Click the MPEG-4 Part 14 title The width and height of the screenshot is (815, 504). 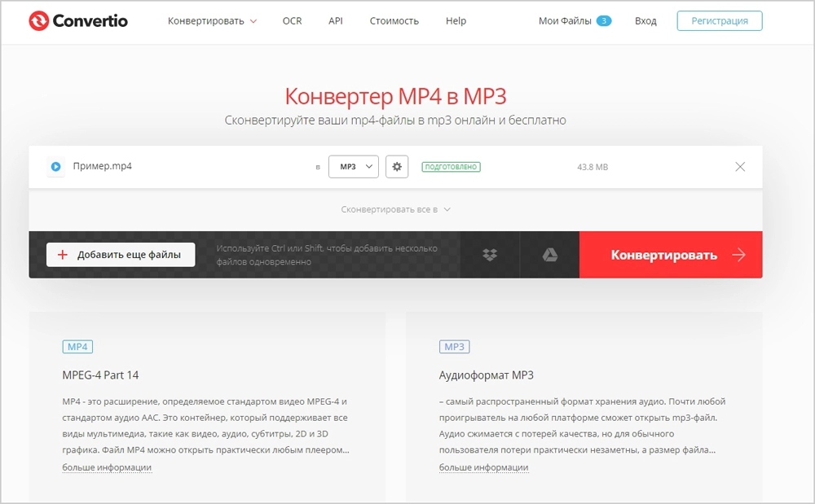pyautogui.click(x=100, y=375)
